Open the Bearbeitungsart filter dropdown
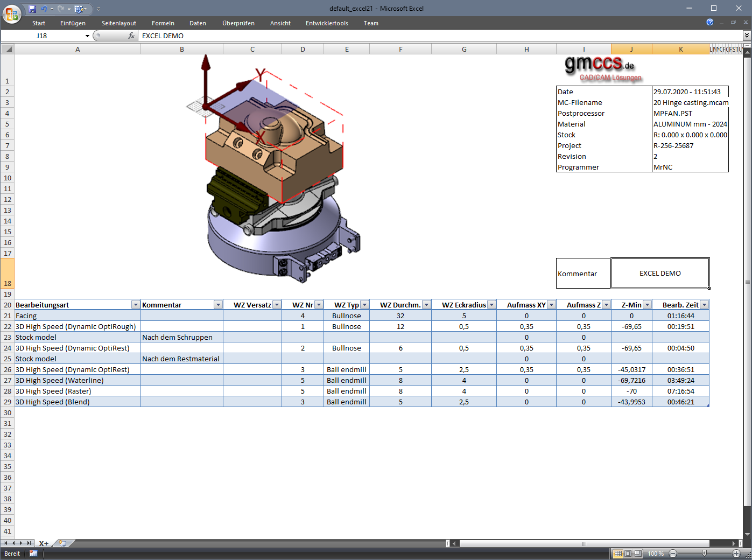This screenshot has width=752, height=560. coord(136,305)
